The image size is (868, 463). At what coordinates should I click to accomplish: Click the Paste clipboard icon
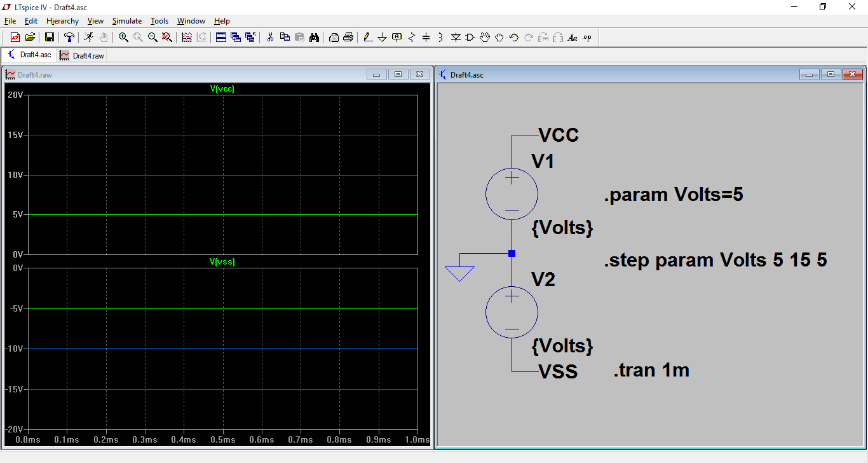click(x=299, y=38)
